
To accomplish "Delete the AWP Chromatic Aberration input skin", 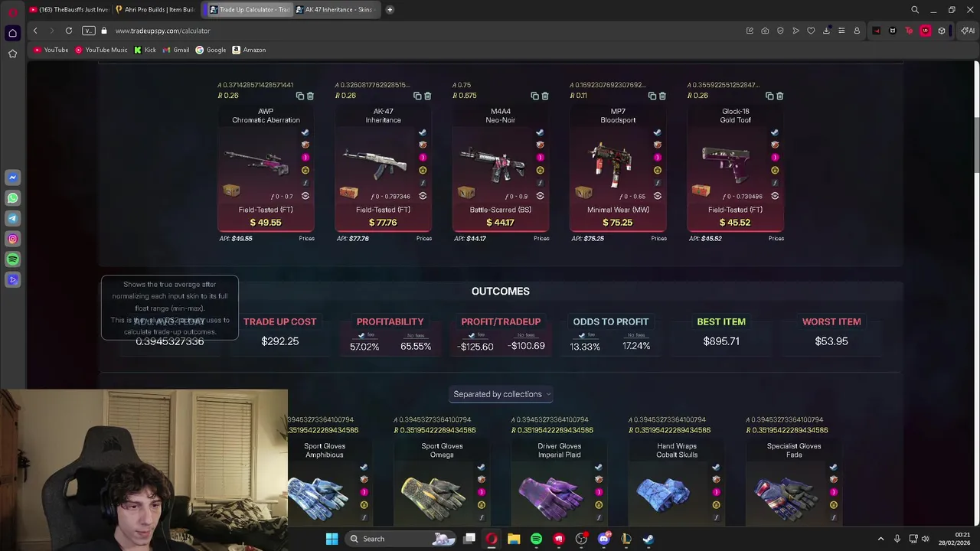I will [310, 96].
